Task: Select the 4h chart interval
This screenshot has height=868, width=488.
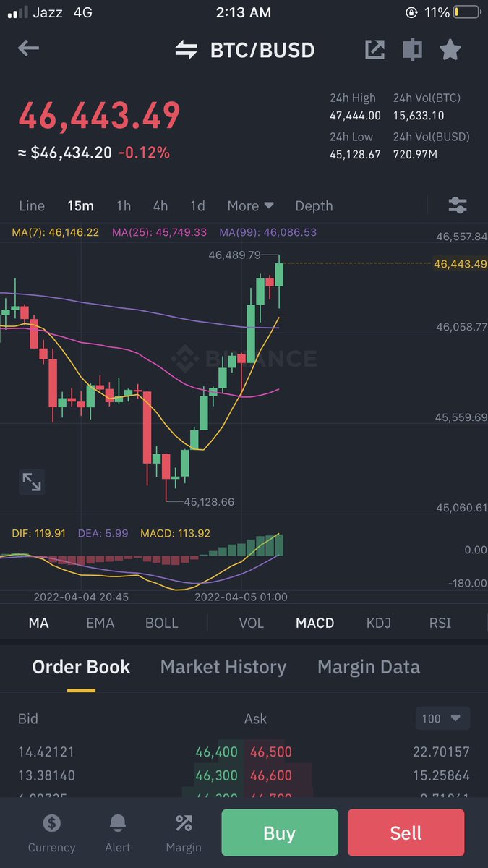Action: tap(160, 206)
